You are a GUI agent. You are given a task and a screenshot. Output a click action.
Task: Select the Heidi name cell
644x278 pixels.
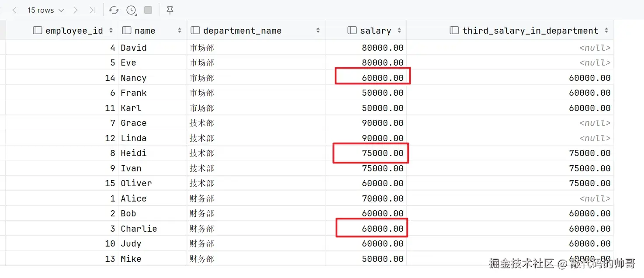(x=152, y=153)
